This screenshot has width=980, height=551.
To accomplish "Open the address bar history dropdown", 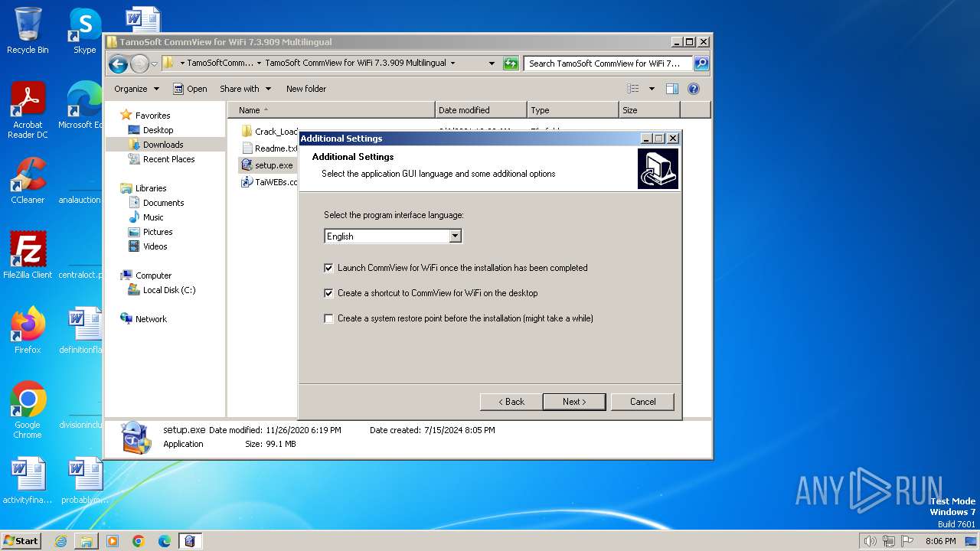I will tap(491, 64).
